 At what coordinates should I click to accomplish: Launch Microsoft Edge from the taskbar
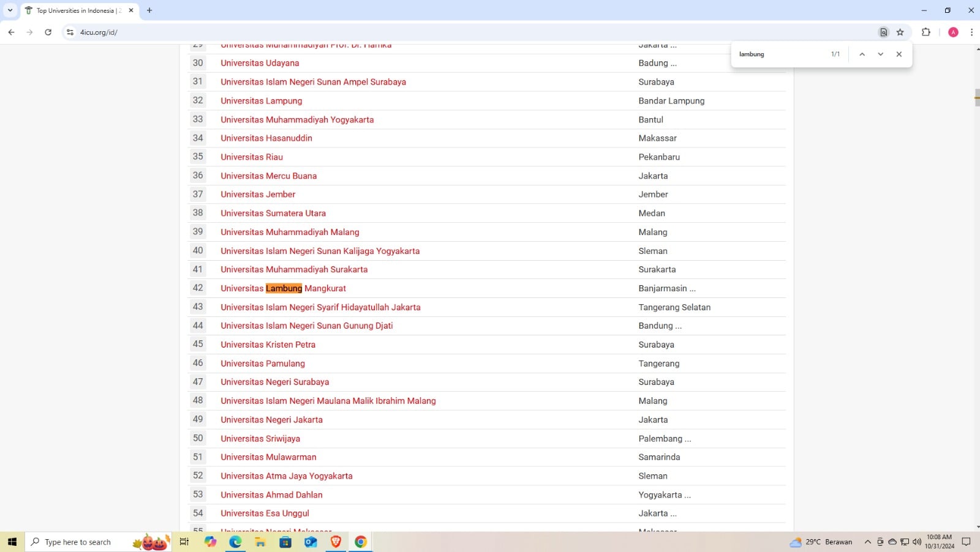coord(235,542)
